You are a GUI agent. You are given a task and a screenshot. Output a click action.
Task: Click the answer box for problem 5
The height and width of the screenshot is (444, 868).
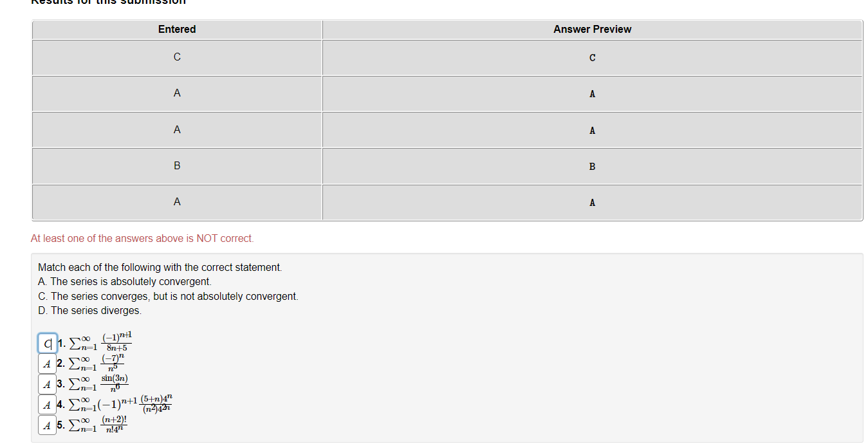click(46, 425)
